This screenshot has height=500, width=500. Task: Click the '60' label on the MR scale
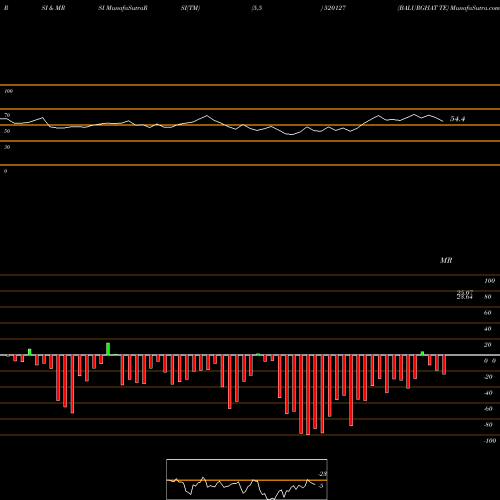click(488, 313)
